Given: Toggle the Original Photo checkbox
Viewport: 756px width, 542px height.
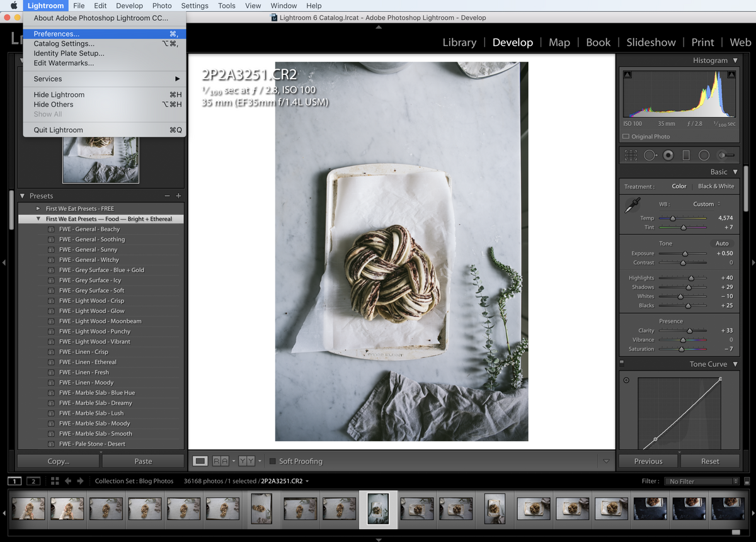Looking at the screenshot, I should pos(626,137).
